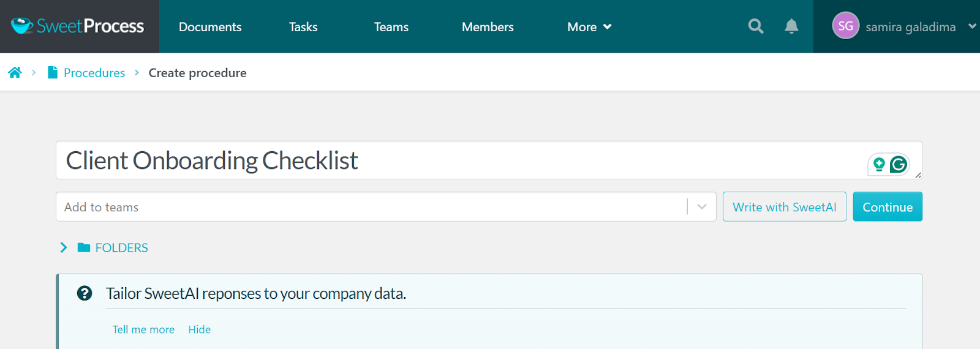Open the Teams menu
980x349 pixels.
click(x=391, y=27)
